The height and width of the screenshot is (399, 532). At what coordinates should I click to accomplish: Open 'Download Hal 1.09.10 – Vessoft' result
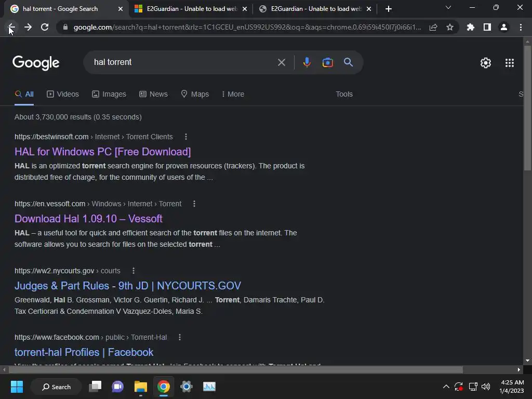tap(88, 219)
